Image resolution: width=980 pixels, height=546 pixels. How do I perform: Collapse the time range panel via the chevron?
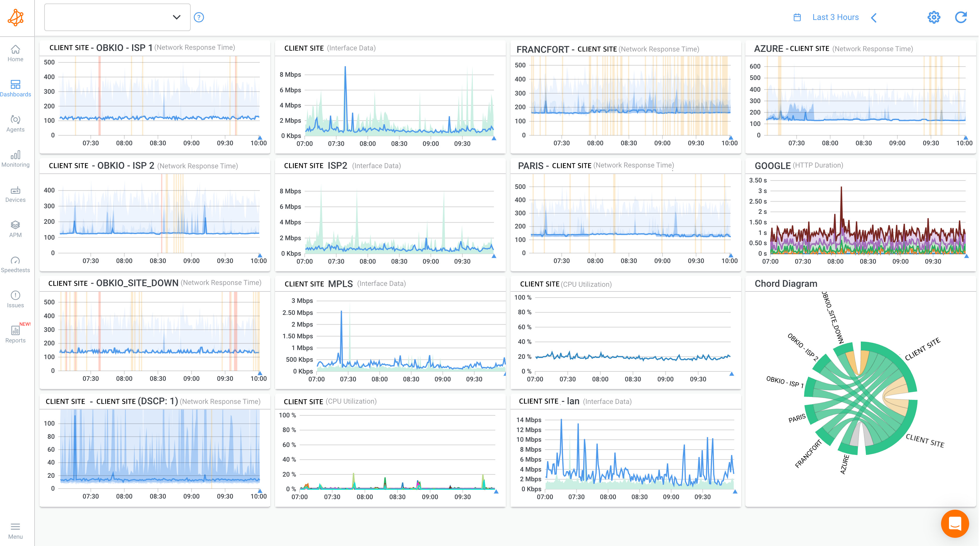[x=874, y=18]
